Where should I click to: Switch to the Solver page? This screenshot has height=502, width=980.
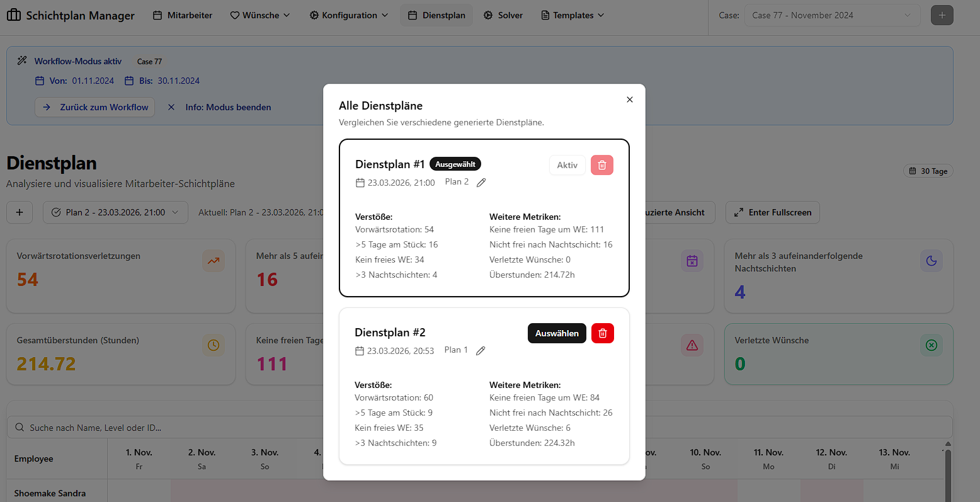pos(503,15)
